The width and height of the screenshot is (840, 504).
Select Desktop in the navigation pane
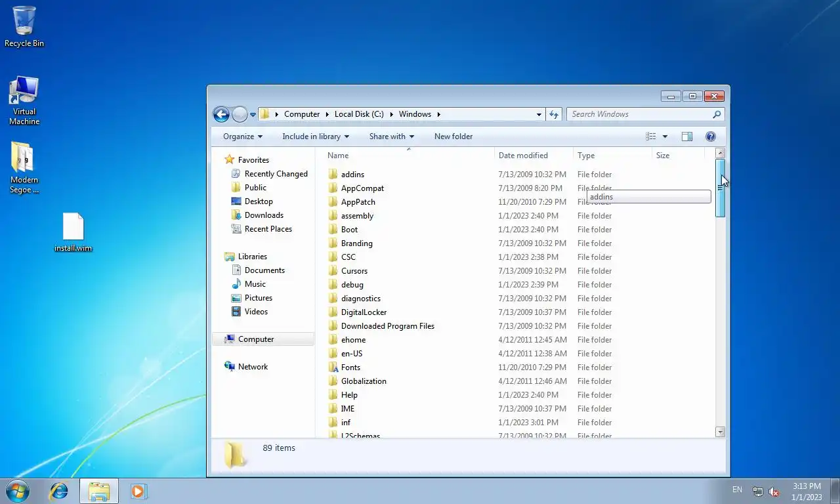(252, 201)
